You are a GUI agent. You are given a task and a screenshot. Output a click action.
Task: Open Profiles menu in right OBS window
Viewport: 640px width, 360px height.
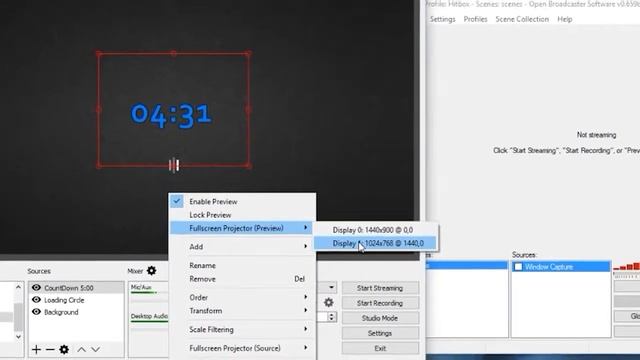tap(476, 19)
